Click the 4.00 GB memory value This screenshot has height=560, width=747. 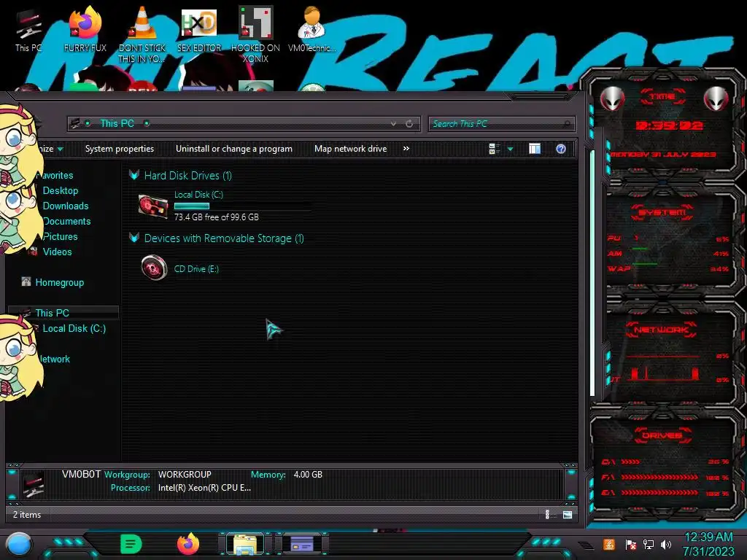coord(308,475)
